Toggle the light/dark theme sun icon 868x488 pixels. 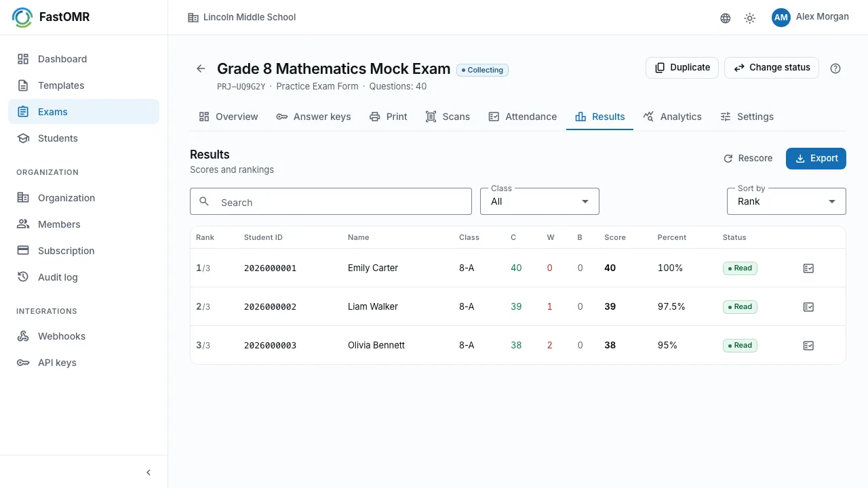(x=750, y=18)
